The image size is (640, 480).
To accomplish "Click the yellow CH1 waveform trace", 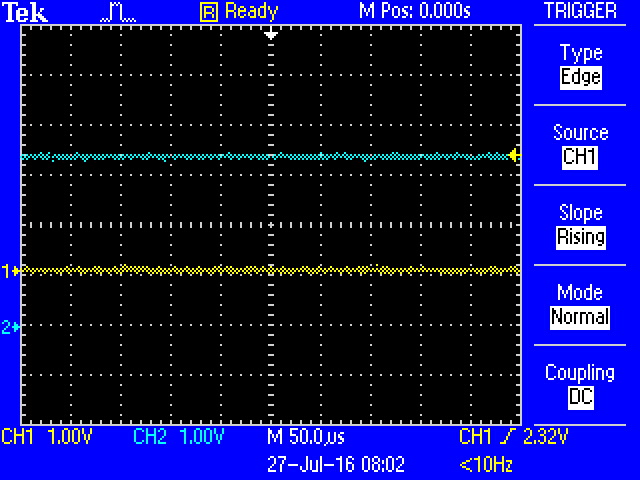I will pos(271,270).
